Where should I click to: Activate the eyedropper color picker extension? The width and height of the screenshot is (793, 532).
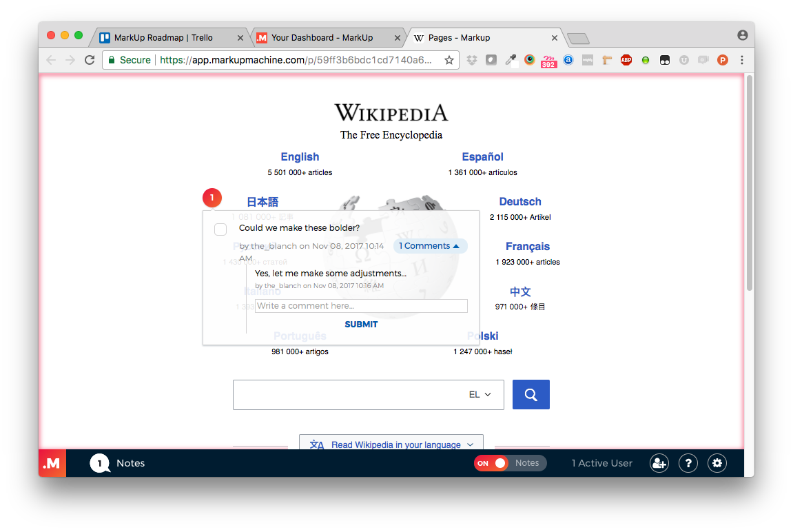click(511, 60)
